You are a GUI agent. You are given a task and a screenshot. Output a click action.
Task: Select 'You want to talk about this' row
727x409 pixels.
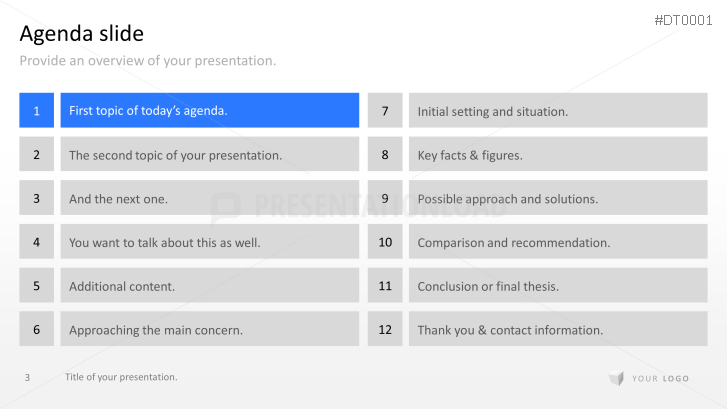(210, 241)
